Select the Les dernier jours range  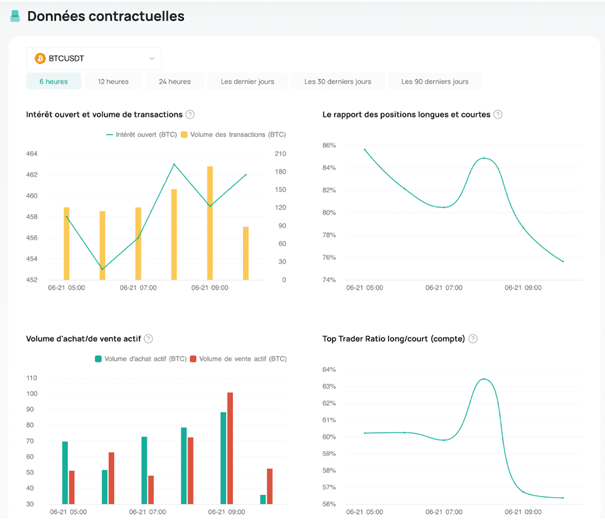tap(246, 81)
